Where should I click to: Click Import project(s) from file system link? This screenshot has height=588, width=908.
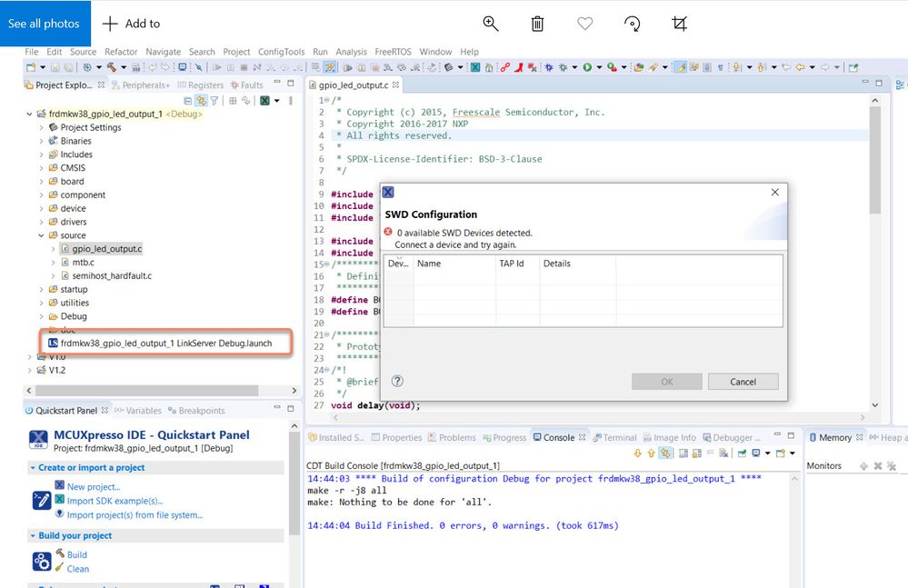[135, 514]
